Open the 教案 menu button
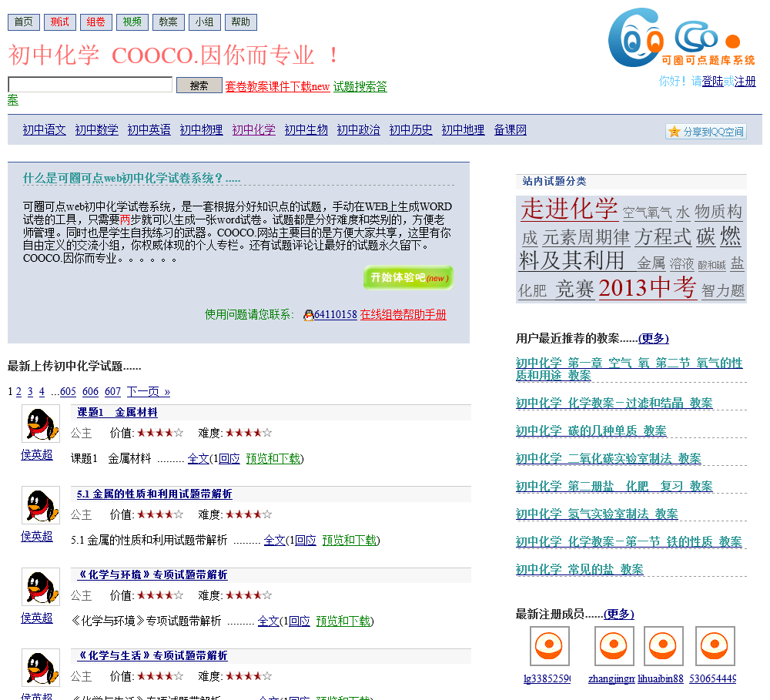The width and height of the screenshot is (770, 700). tap(169, 22)
